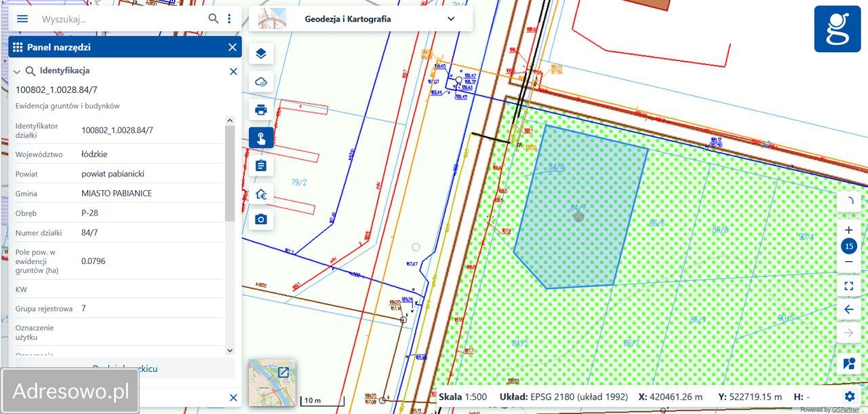Click the Y coordinate 522719.15 m readout

[x=750, y=396]
